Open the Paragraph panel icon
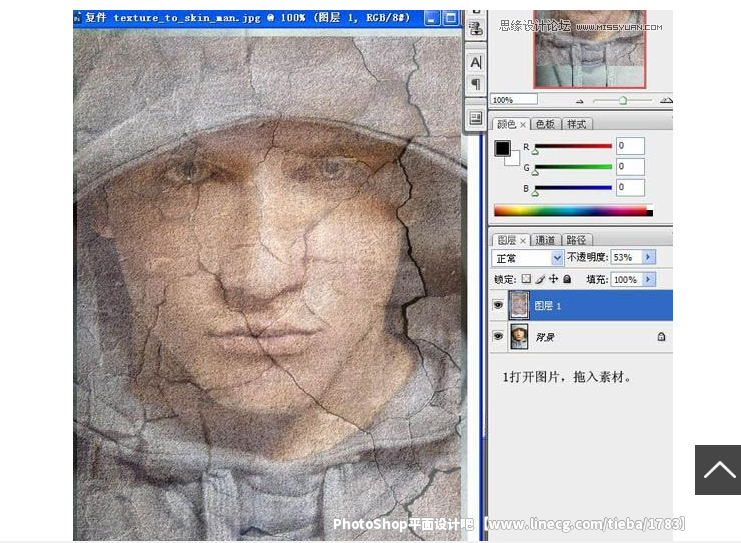 pyautogui.click(x=476, y=85)
